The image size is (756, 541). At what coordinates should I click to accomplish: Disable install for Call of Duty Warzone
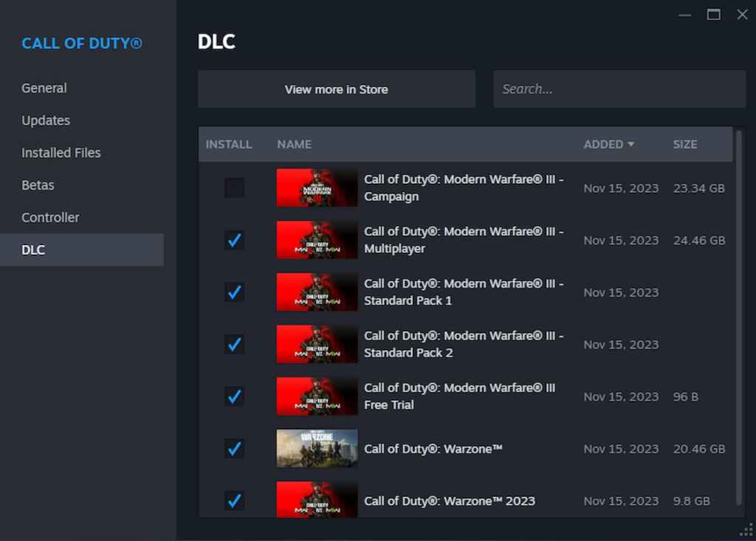[234, 449]
